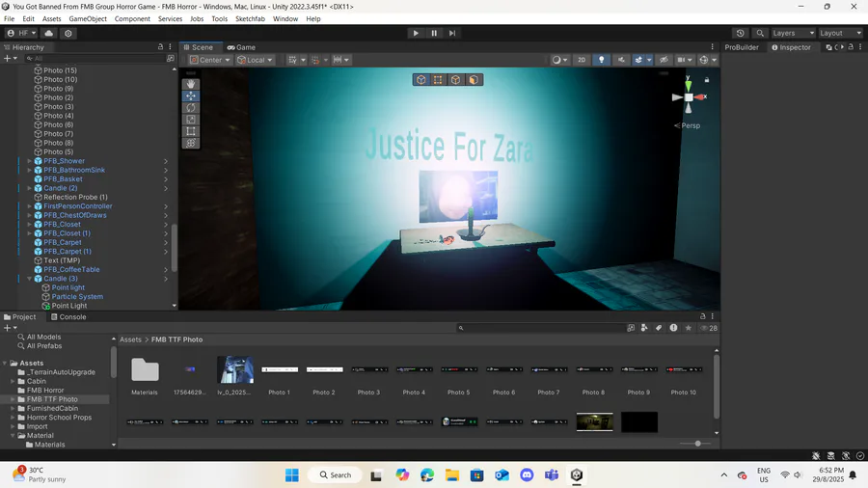Select the Rect tool in Scene
868x488 pixels.
click(190, 131)
